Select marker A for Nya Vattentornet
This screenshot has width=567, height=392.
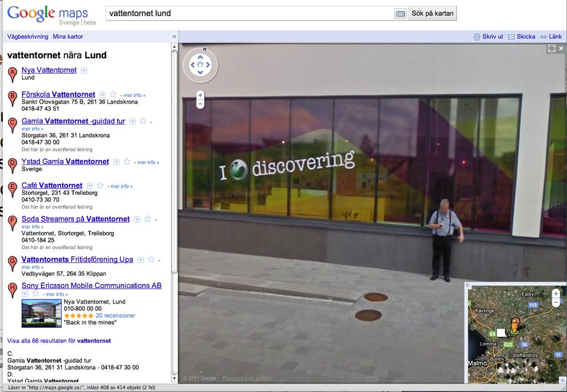12,74
